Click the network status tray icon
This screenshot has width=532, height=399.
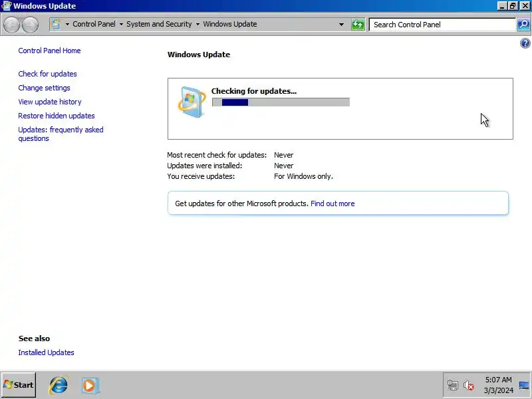[453, 385]
